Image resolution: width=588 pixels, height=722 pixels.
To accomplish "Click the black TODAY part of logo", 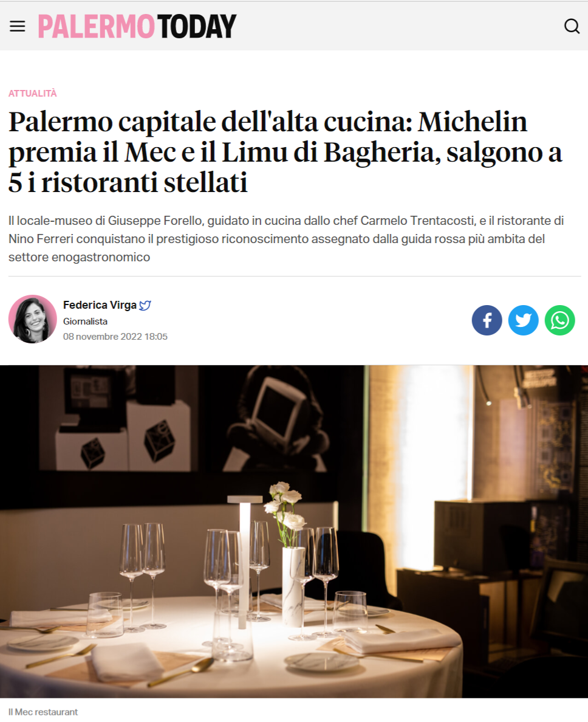I will [x=197, y=26].
